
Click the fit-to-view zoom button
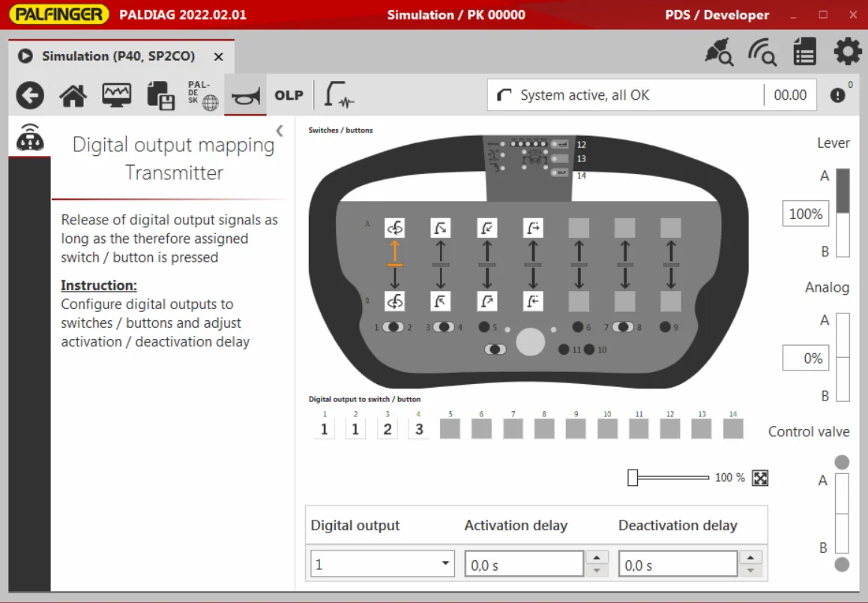pyautogui.click(x=760, y=478)
